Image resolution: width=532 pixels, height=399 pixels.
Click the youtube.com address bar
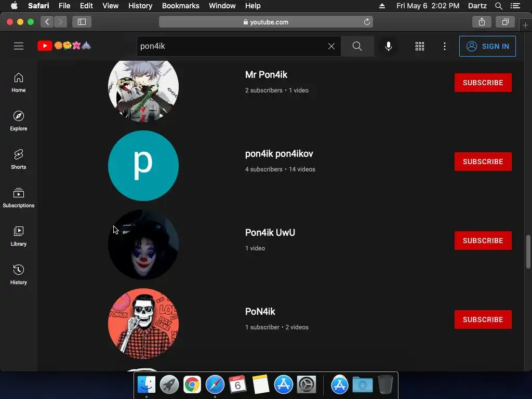266,22
